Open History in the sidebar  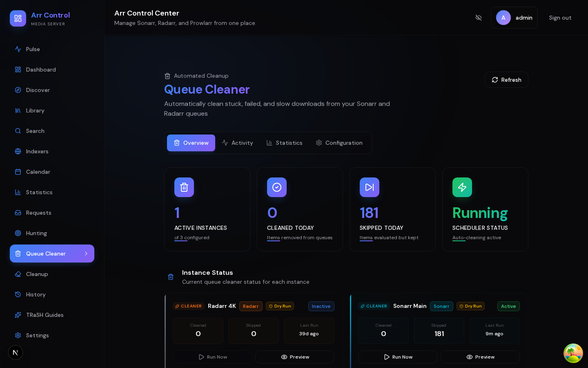point(52,294)
